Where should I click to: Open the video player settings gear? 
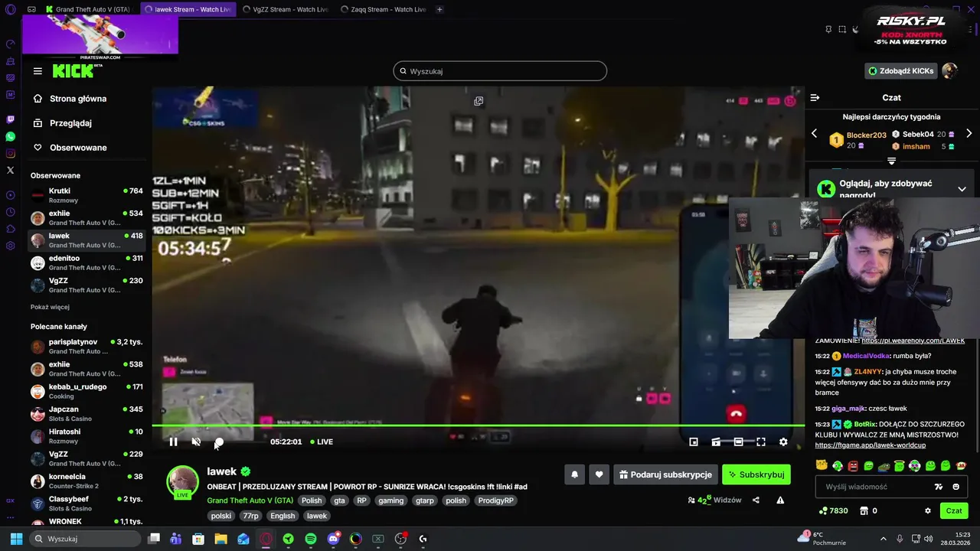(783, 442)
